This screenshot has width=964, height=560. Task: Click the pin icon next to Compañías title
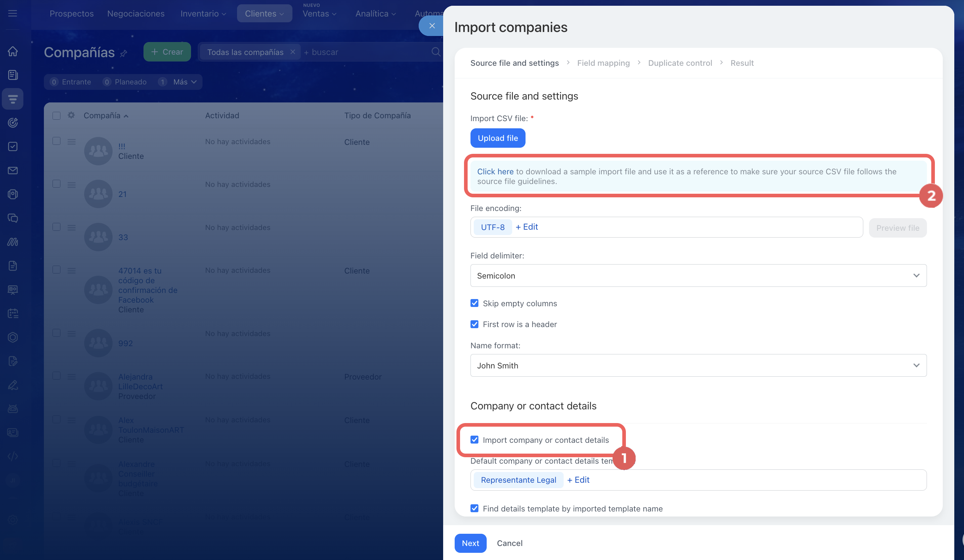(124, 54)
